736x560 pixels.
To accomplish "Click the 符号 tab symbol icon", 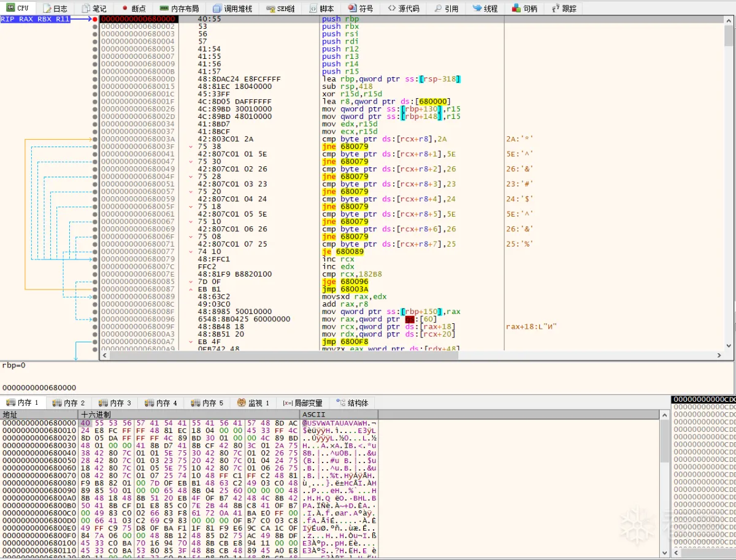I will (x=352, y=9).
